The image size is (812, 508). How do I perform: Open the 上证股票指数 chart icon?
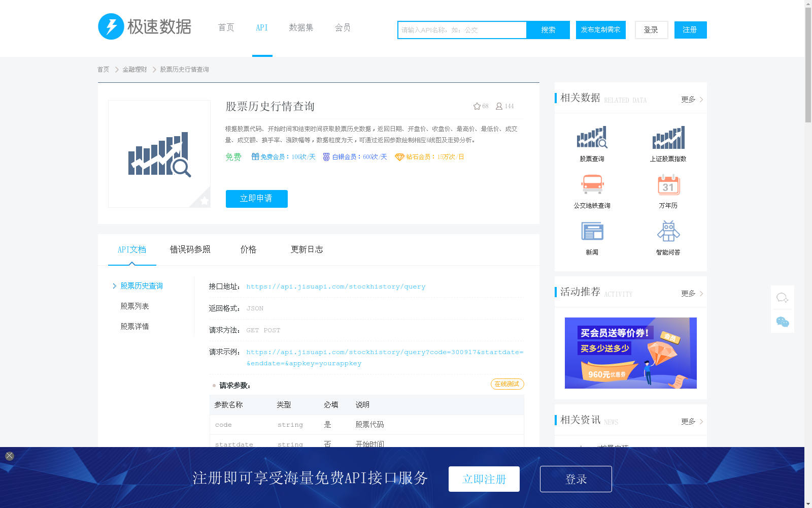point(668,137)
